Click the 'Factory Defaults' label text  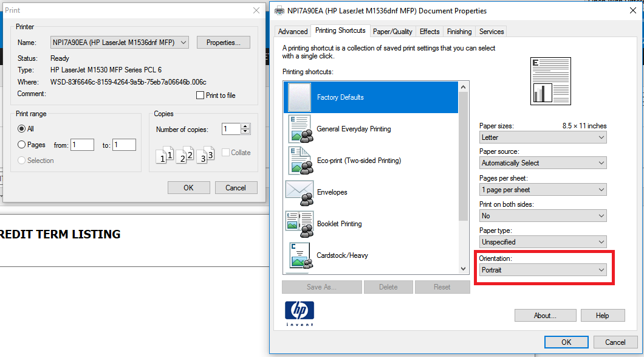point(340,97)
